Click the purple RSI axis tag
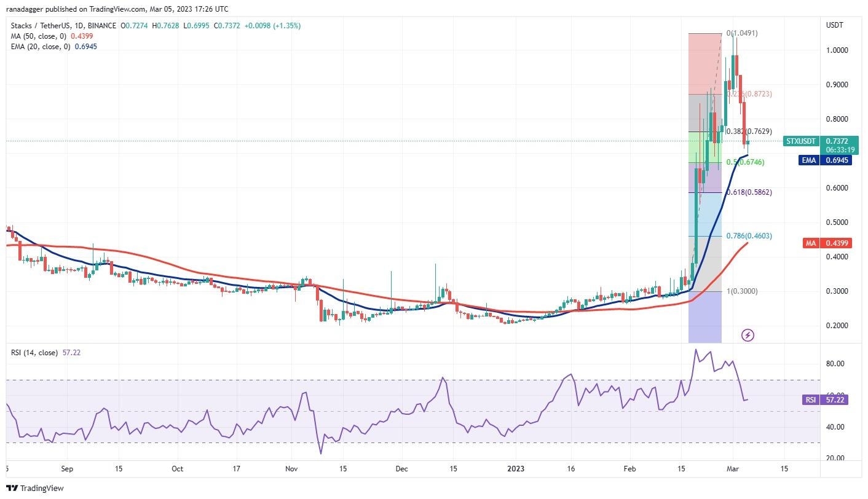 point(810,400)
